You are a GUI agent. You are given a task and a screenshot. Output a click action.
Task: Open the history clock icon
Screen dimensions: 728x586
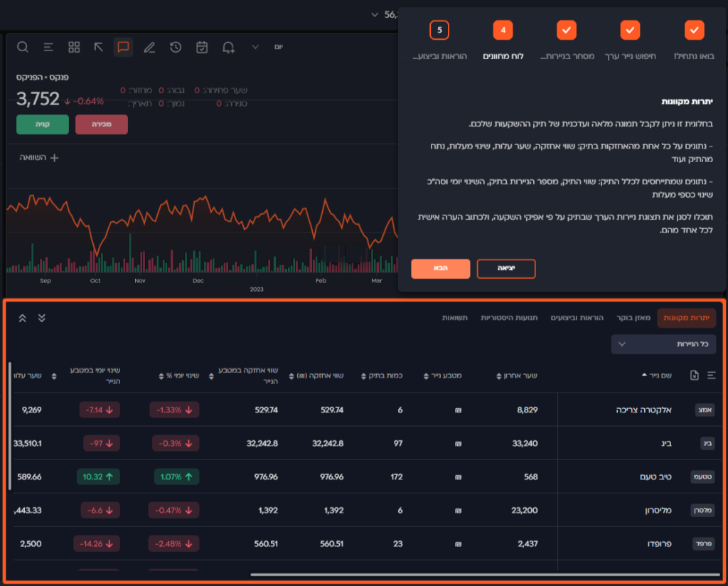pyautogui.click(x=176, y=48)
